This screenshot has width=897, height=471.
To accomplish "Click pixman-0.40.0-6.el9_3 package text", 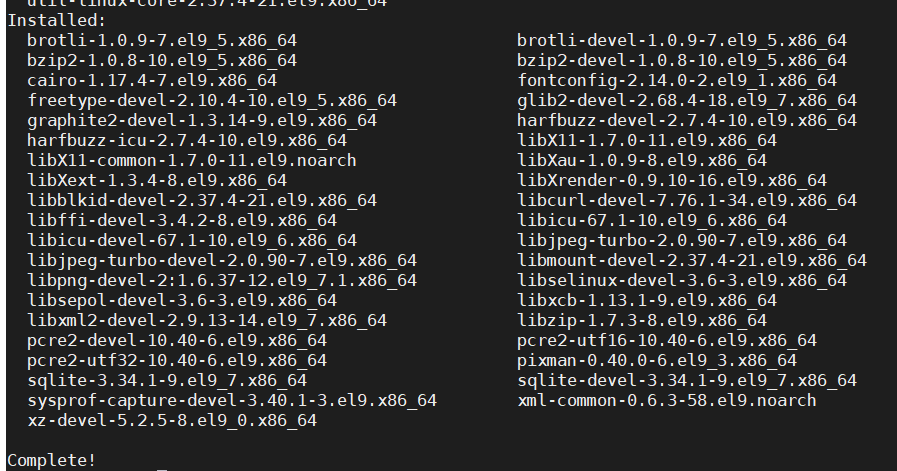I will coord(656,360).
